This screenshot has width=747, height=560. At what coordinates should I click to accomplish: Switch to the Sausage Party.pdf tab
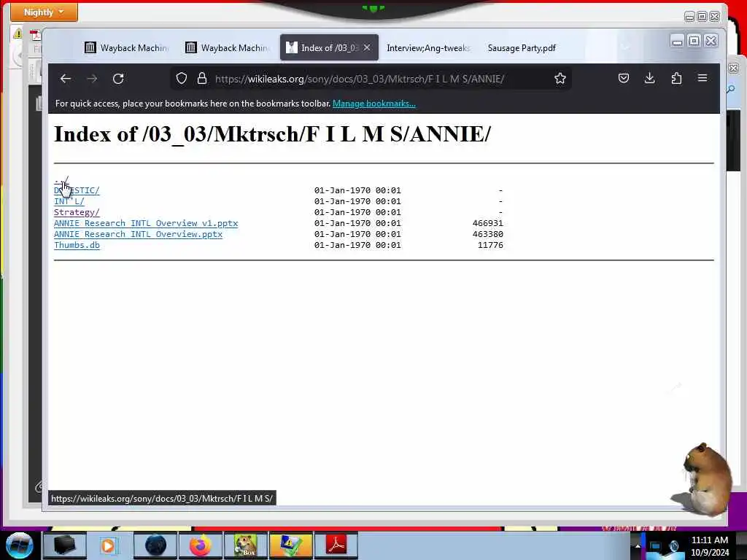click(x=522, y=47)
